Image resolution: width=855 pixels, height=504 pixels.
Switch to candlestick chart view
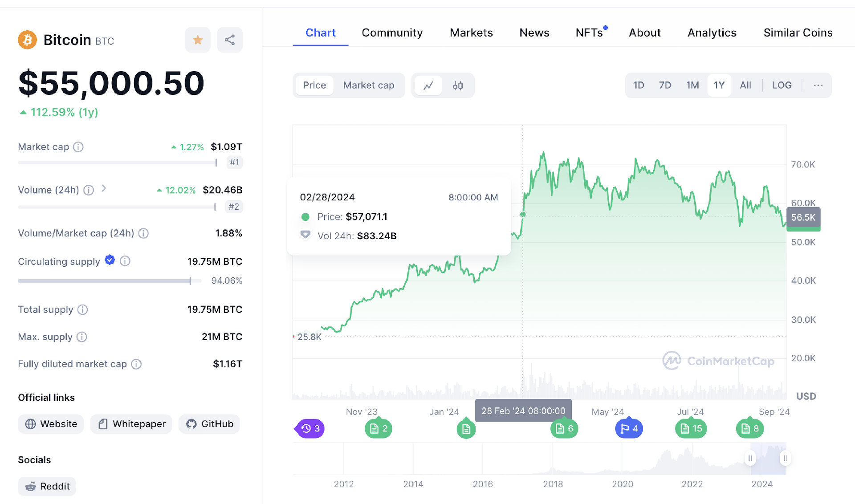(458, 85)
